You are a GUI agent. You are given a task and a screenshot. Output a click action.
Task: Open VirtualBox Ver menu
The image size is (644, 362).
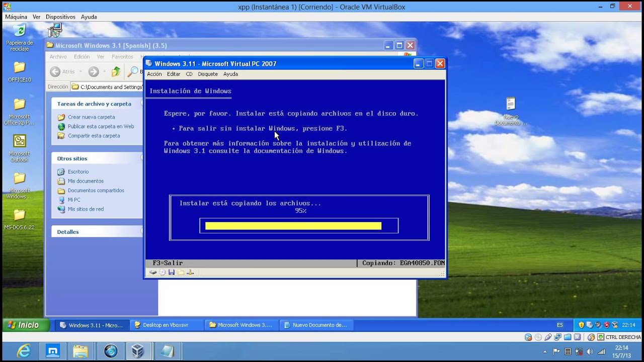point(36,17)
